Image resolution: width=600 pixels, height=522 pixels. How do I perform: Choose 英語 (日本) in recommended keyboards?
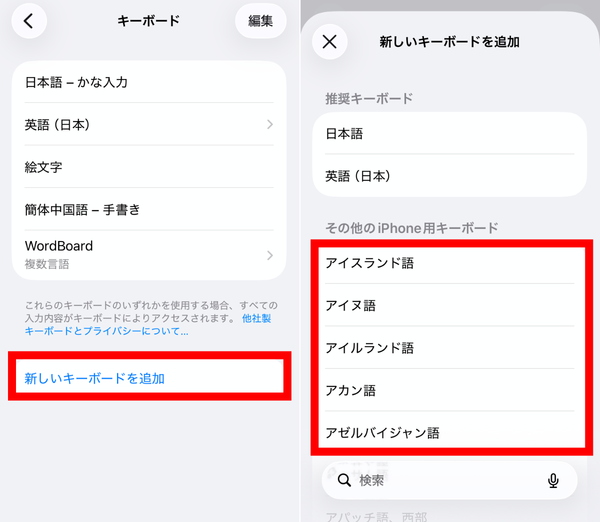click(x=450, y=176)
